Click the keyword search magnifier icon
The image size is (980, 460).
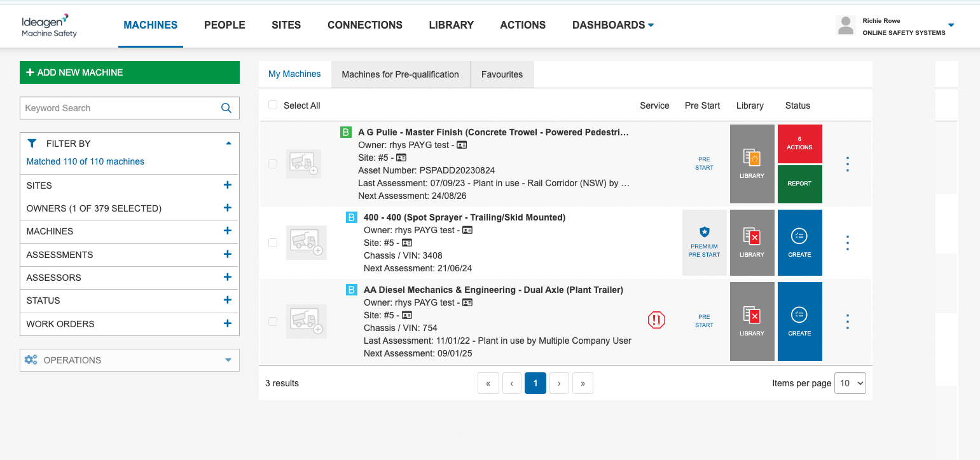226,108
